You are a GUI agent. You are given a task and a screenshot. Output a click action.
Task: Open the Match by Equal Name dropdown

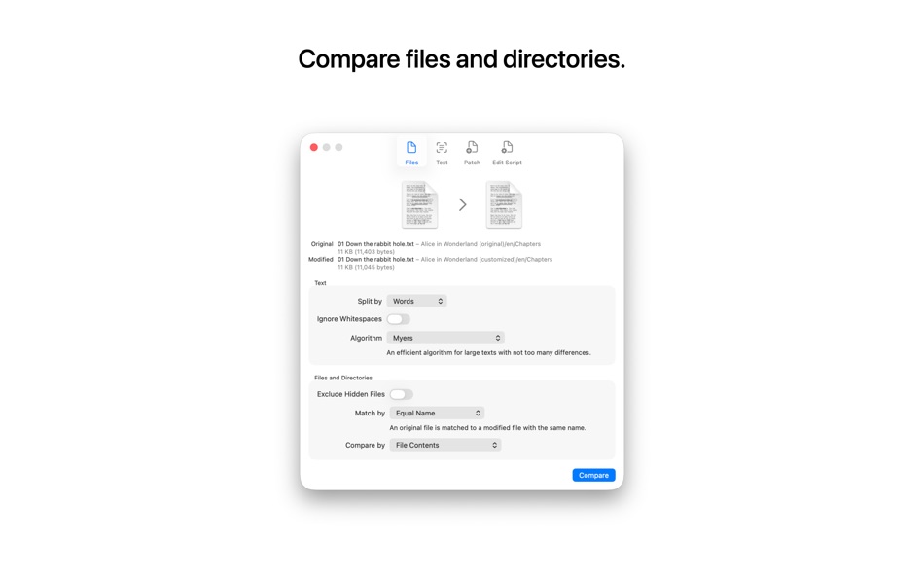pos(436,413)
